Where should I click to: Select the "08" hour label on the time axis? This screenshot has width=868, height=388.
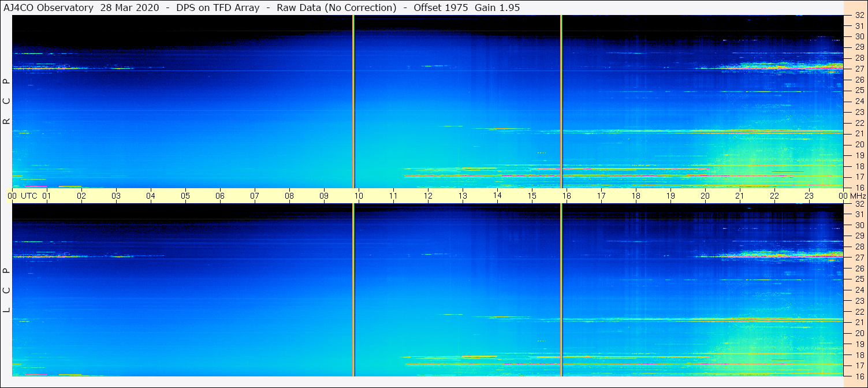[x=289, y=196]
